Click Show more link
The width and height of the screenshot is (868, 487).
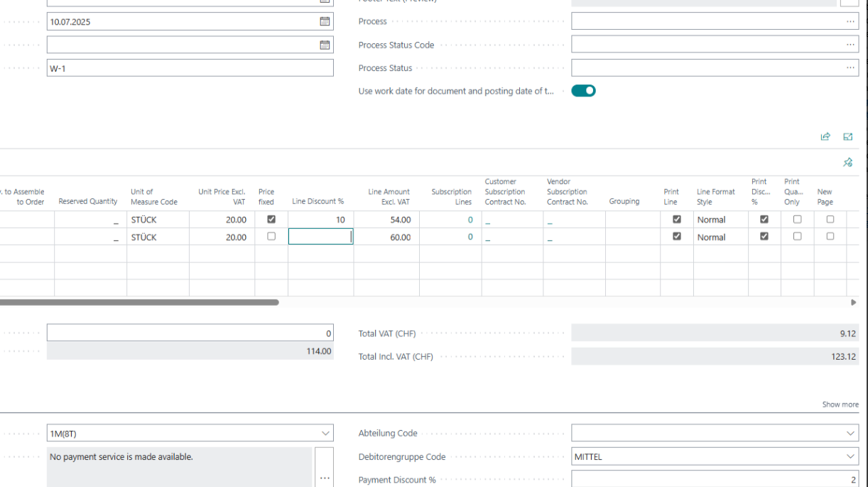840,405
